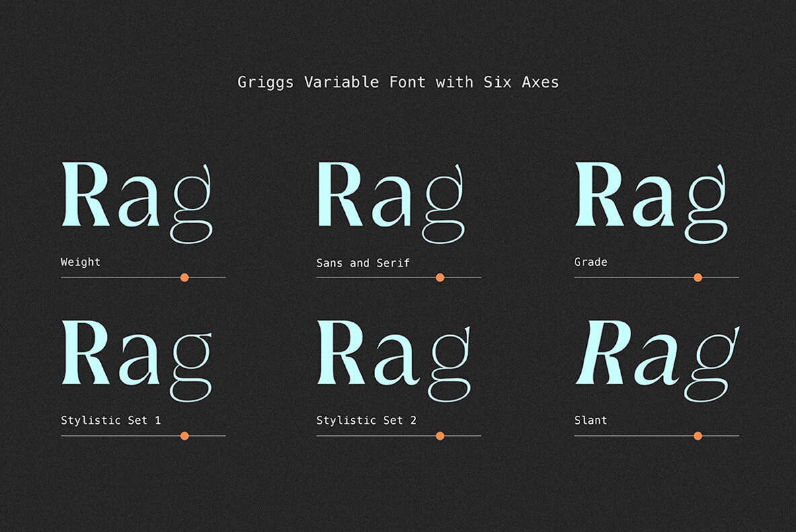Click the Weight axis label
The width and height of the screenshot is (796, 532).
[x=81, y=262]
